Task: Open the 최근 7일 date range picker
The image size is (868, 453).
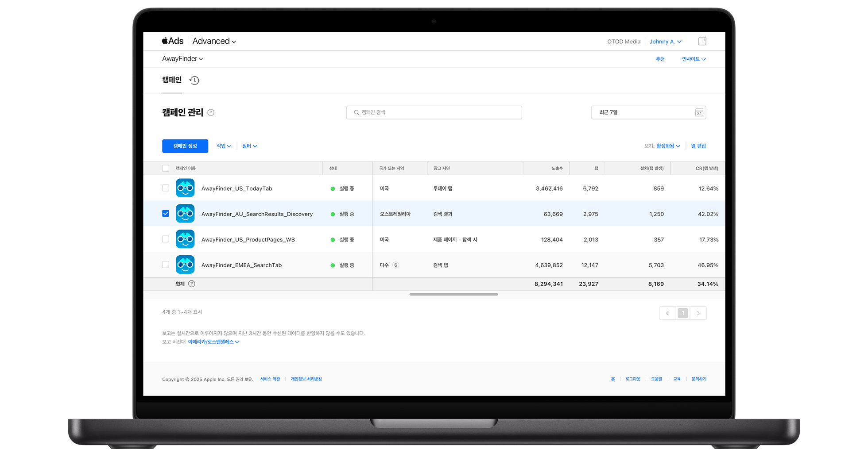Action: point(648,112)
